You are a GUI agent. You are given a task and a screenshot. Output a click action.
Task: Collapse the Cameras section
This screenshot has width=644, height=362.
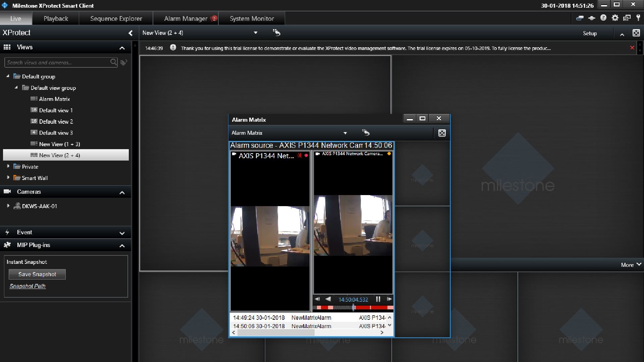122,192
